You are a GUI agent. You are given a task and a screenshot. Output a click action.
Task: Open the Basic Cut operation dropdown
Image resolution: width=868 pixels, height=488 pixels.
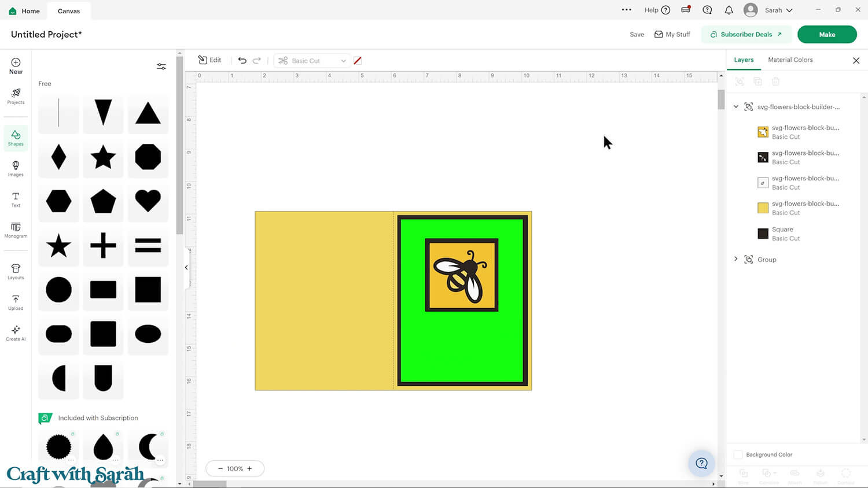pyautogui.click(x=312, y=61)
